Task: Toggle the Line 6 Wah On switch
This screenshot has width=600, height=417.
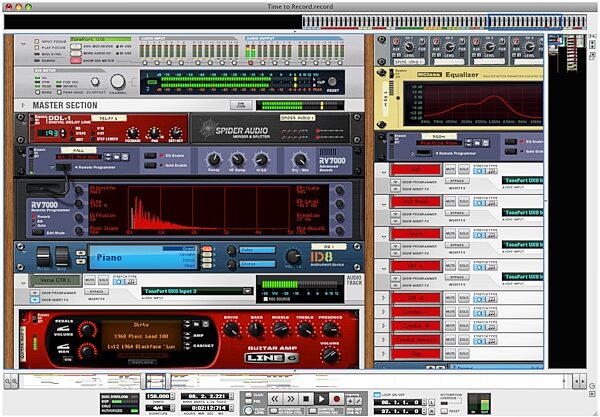Action: pyautogui.click(x=68, y=360)
